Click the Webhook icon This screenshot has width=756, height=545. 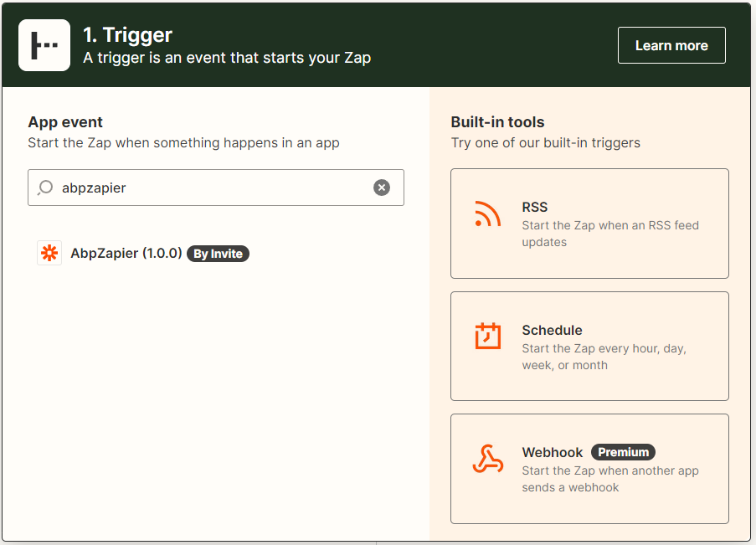[487, 458]
